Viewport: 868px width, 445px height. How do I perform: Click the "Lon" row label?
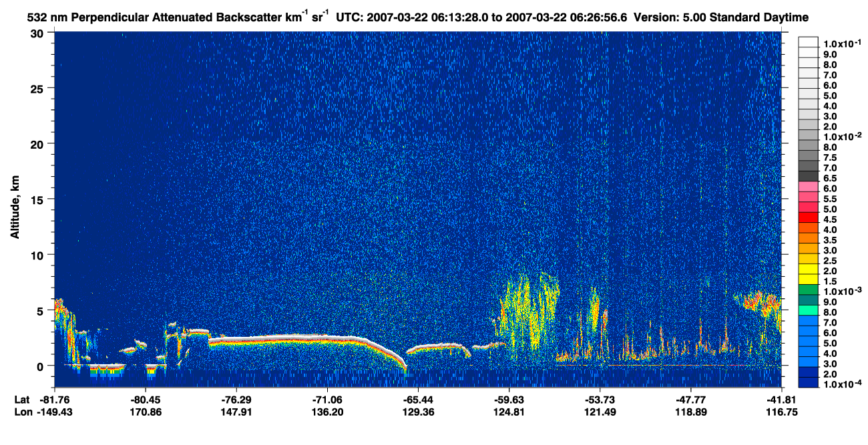tap(22, 412)
